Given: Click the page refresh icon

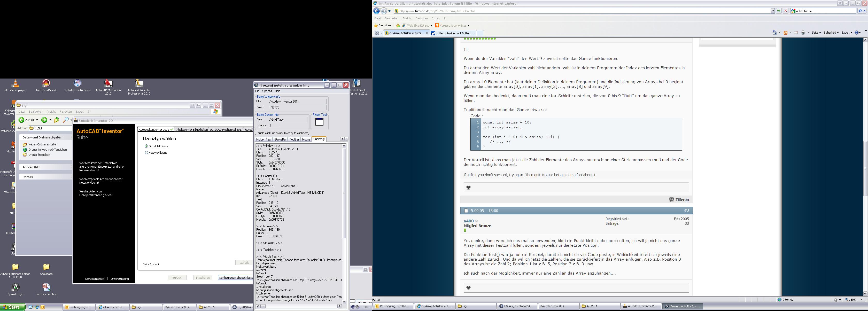Looking at the screenshot, I should pos(779,11).
